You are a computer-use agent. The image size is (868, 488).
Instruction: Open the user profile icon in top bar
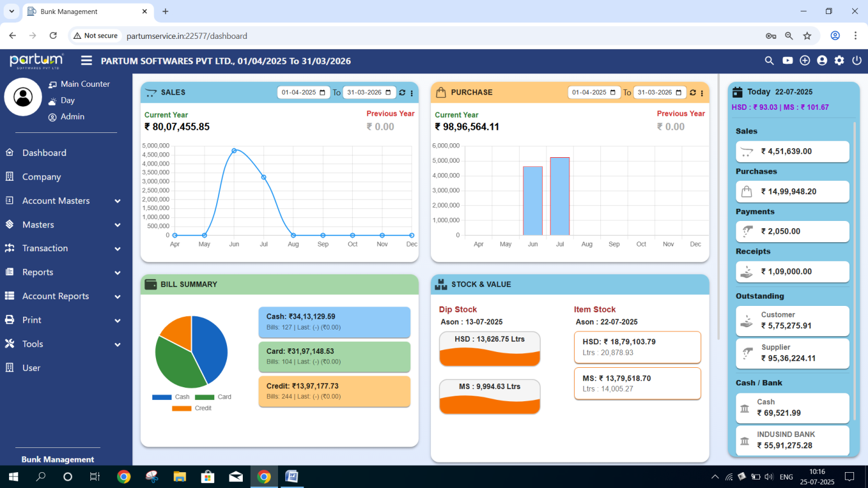click(821, 60)
